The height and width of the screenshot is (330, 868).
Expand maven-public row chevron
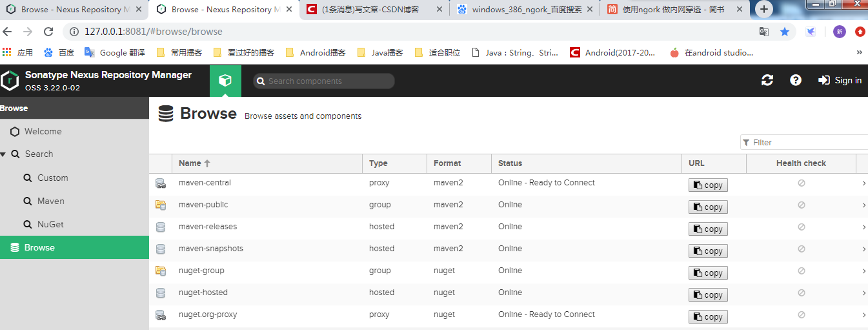(x=864, y=205)
